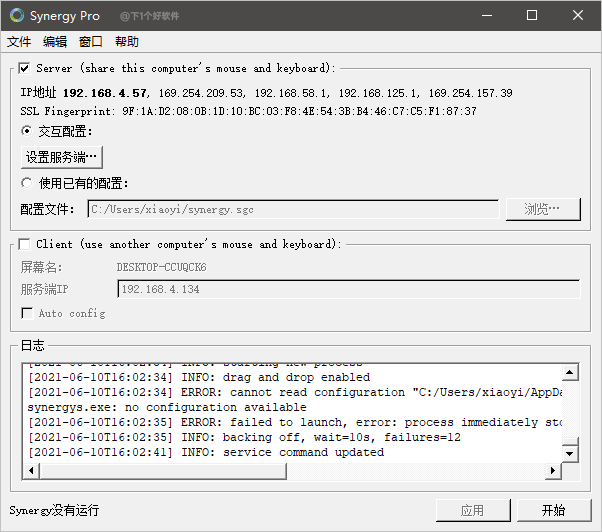Screen dimensions: 602x532
Task: Click the 'service command updated' log line
Action: pos(206,452)
